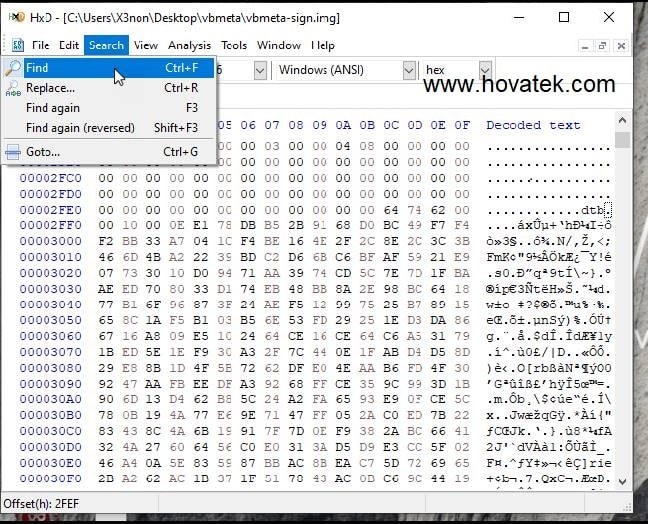Click the Decoded text column header

coord(533,125)
